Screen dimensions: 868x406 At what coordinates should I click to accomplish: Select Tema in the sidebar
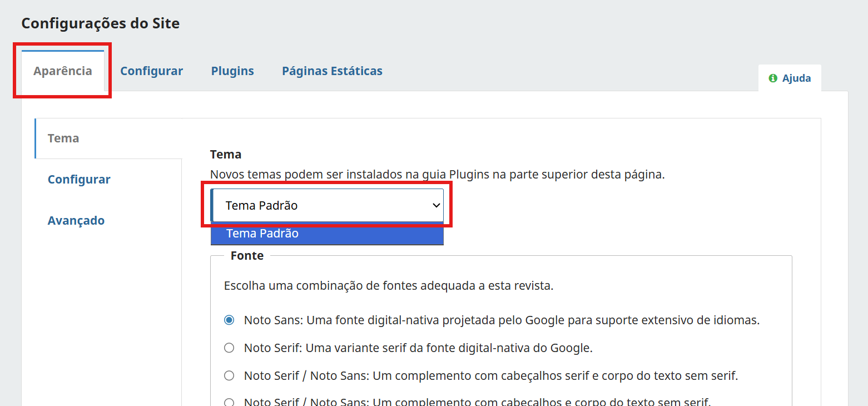(62, 138)
